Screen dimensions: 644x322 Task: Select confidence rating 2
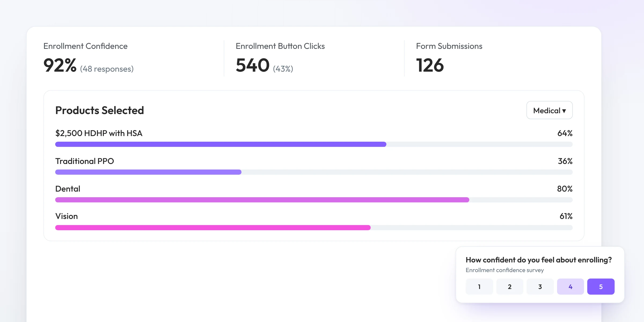(x=510, y=287)
